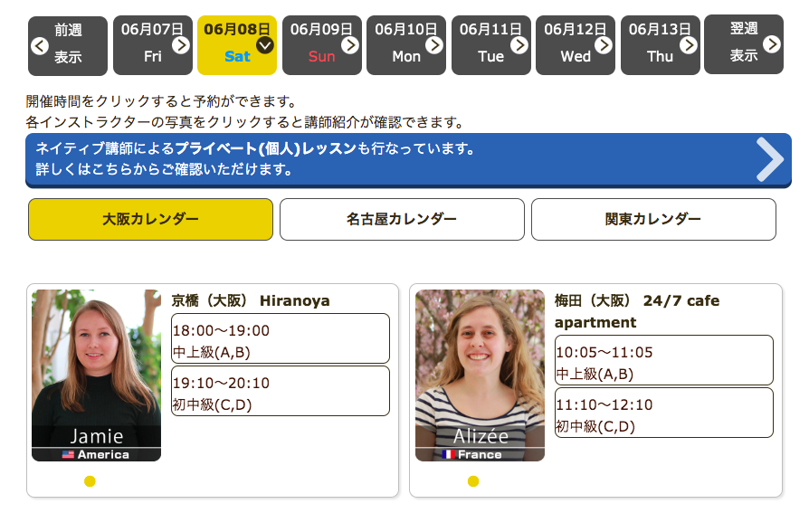Screen dimensions: 809x532
Task: Click the arrow icon on 06月11日 Tue
Action: tap(519, 44)
